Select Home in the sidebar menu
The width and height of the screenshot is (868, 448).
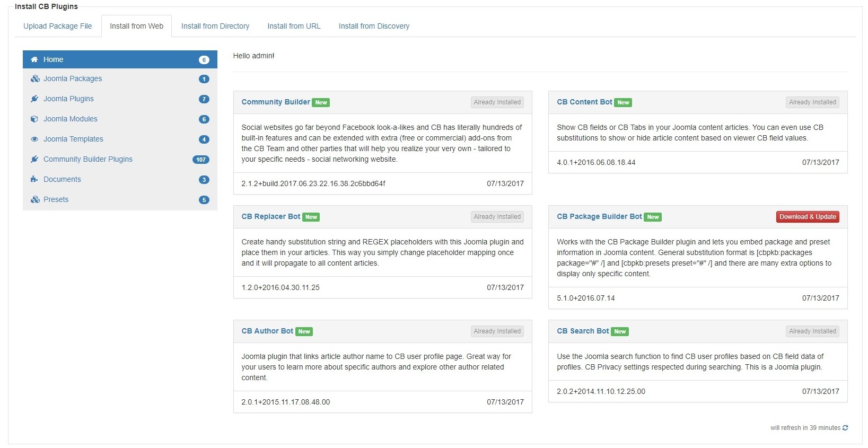point(120,59)
